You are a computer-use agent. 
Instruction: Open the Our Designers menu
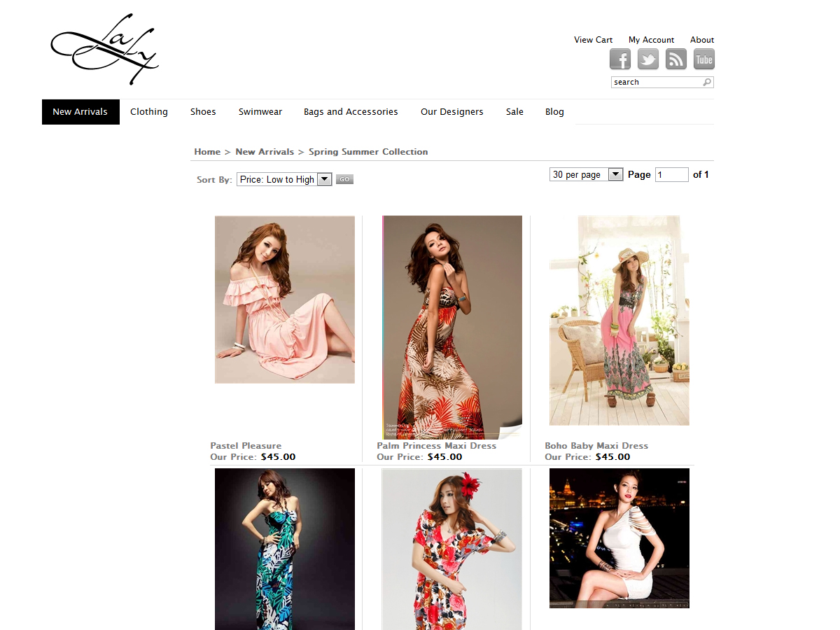(x=452, y=112)
